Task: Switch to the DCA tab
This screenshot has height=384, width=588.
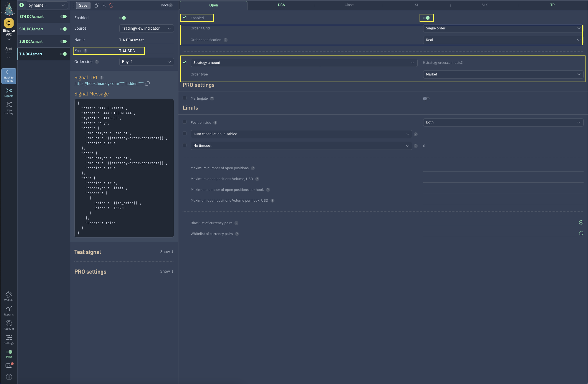Action: click(281, 5)
